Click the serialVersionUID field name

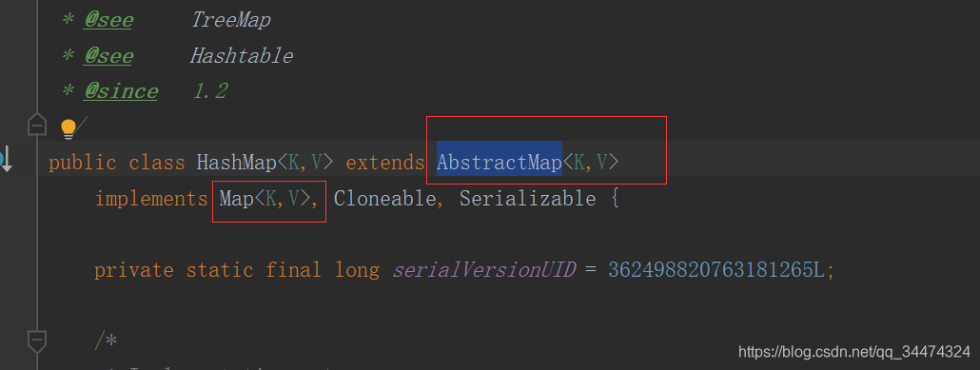click(x=483, y=270)
